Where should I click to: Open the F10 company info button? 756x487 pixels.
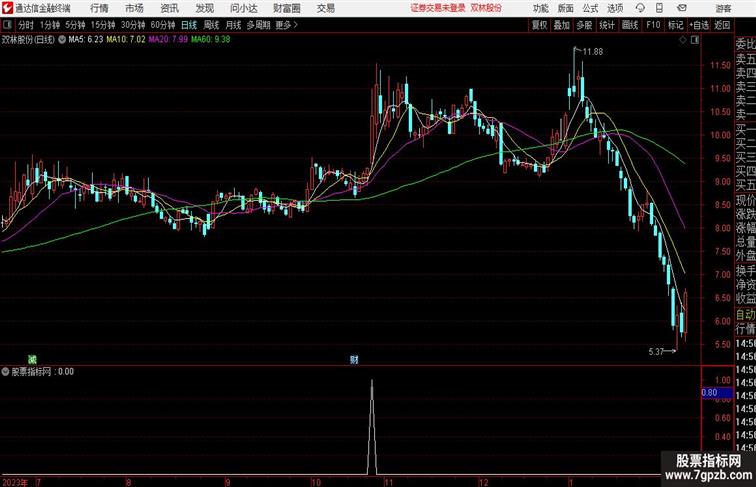[x=653, y=25]
